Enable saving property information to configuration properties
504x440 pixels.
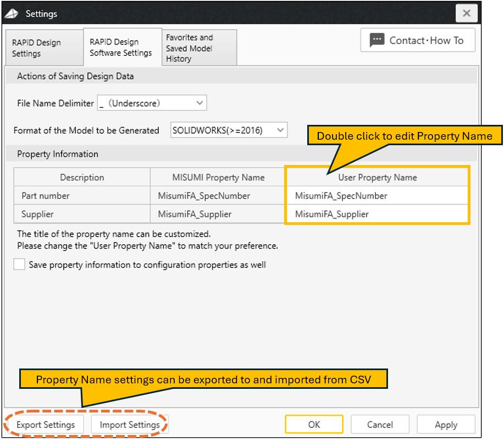tap(20, 265)
